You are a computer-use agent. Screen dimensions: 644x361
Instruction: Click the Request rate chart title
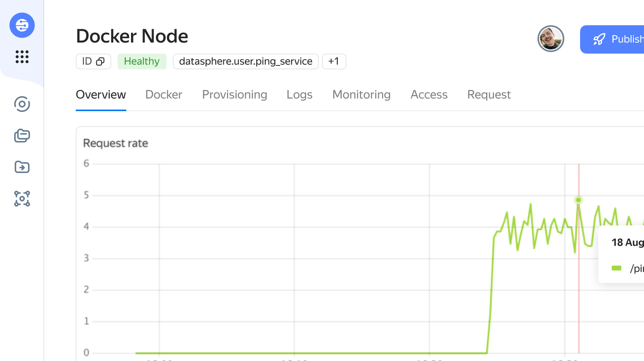click(116, 143)
